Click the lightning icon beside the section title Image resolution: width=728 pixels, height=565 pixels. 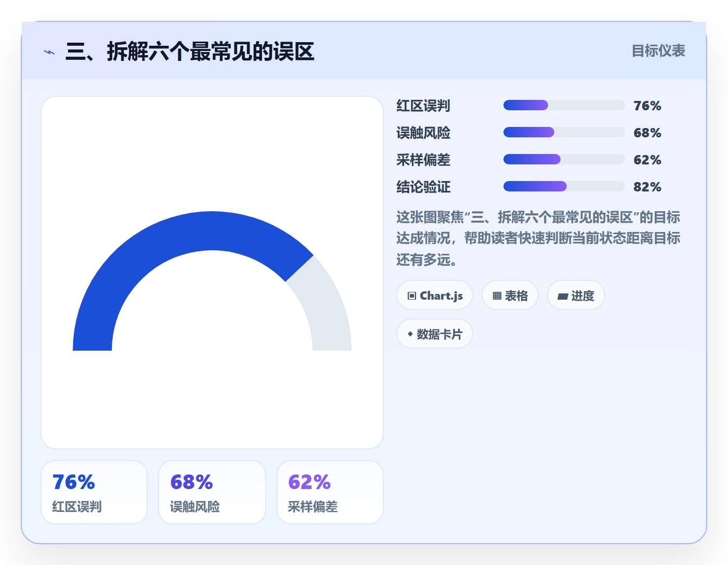pos(49,52)
